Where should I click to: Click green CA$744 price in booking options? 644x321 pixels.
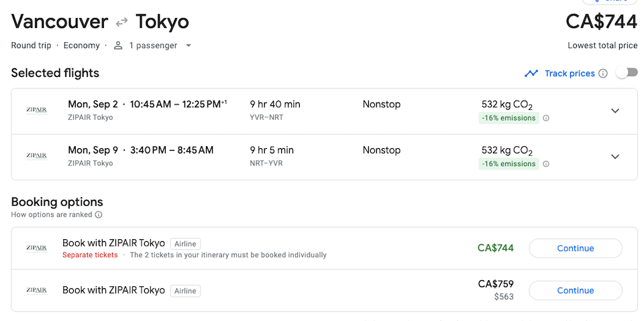coord(496,248)
